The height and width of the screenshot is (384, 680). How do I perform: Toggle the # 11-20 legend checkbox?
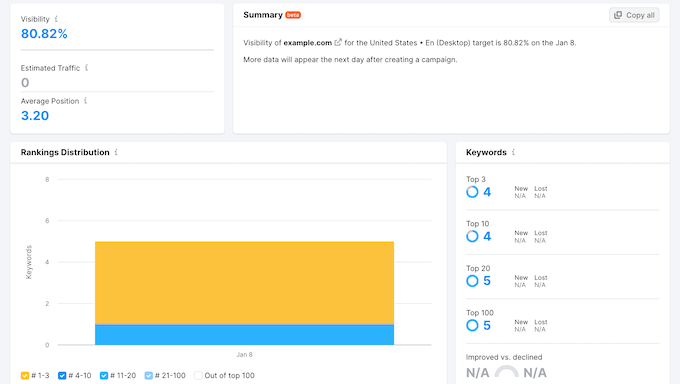[104, 376]
